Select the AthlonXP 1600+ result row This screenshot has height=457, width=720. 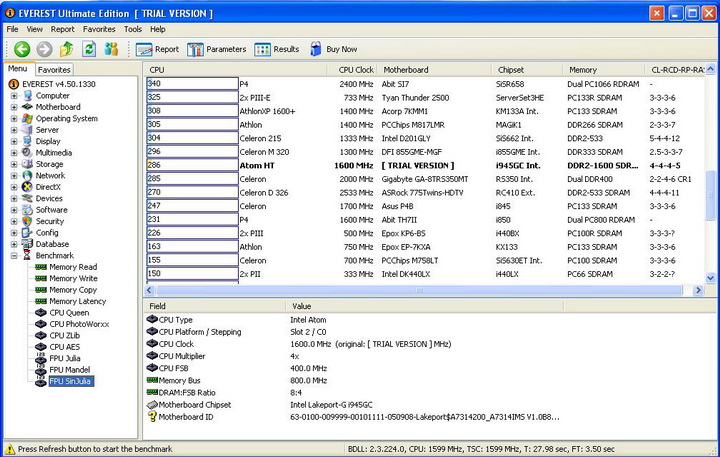pyautogui.click(x=425, y=111)
